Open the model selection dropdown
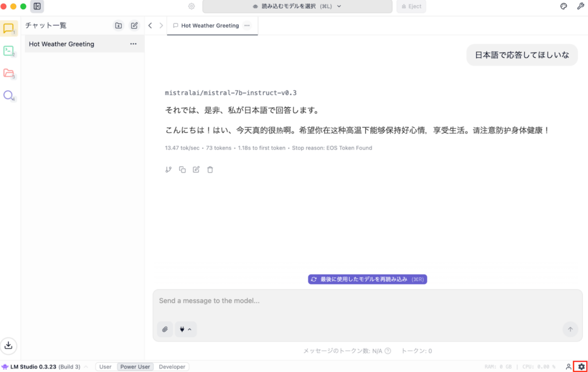Image resolution: width=588 pixels, height=372 pixels. (297, 6)
